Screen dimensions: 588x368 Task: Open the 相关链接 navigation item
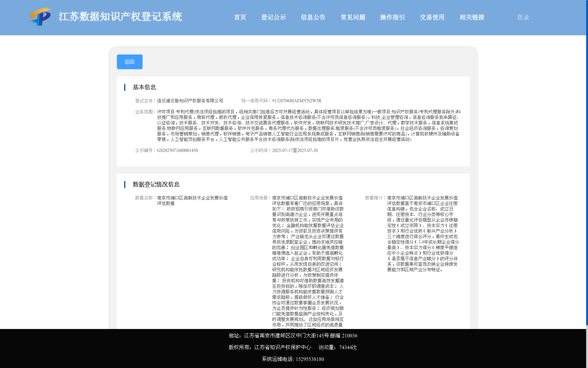472,17
